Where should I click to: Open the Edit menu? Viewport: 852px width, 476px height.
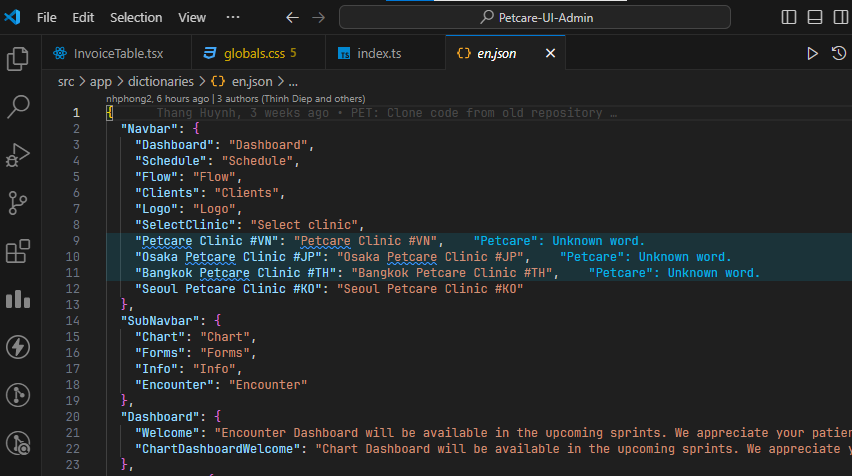tap(83, 17)
